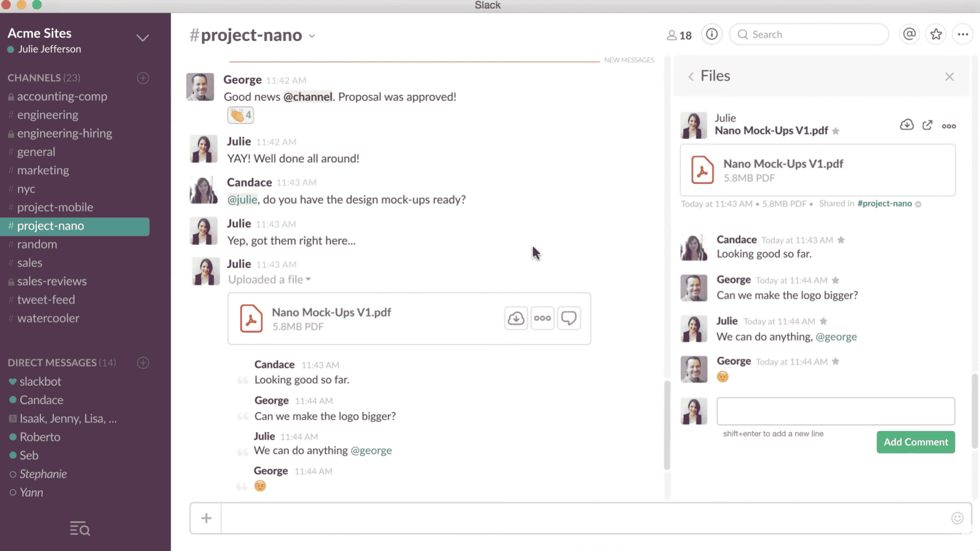The width and height of the screenshot is (980, 551).
Task: Click @julie mention in Candace's message
Action: pyautogui.click(x=242, y=200)
